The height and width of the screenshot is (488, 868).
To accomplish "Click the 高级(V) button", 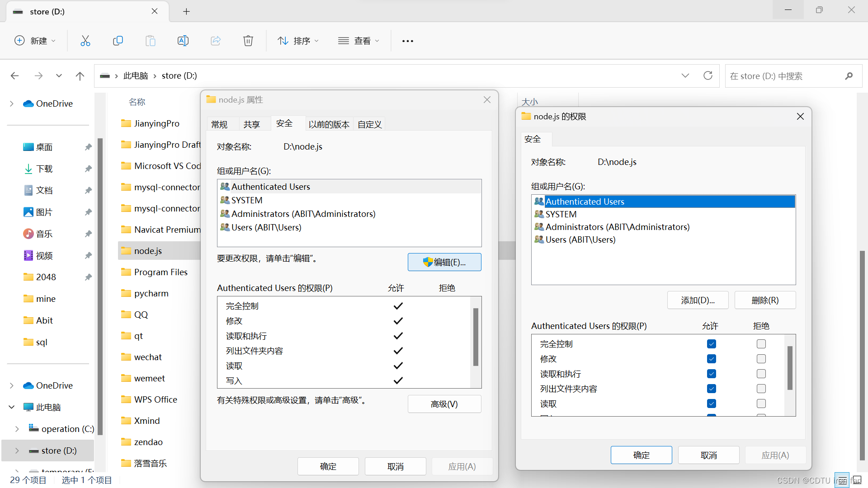I will pyautogui.click(x=444, y=404).
